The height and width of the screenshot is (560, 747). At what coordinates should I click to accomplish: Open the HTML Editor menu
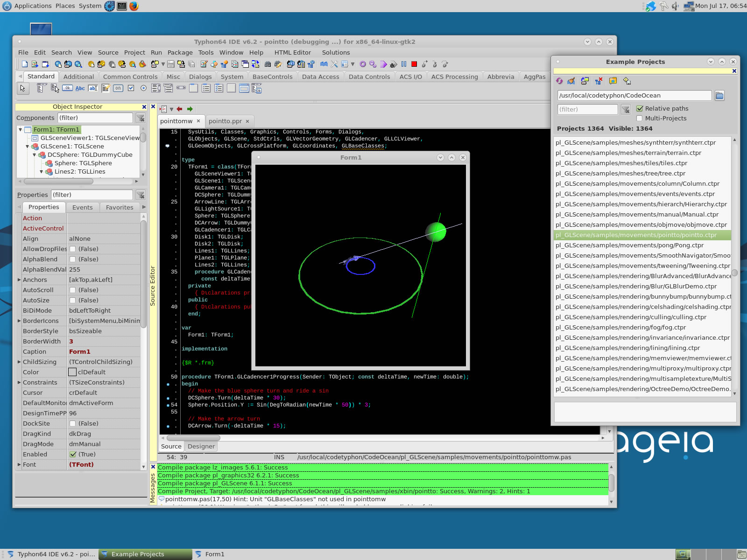(292, 52)
